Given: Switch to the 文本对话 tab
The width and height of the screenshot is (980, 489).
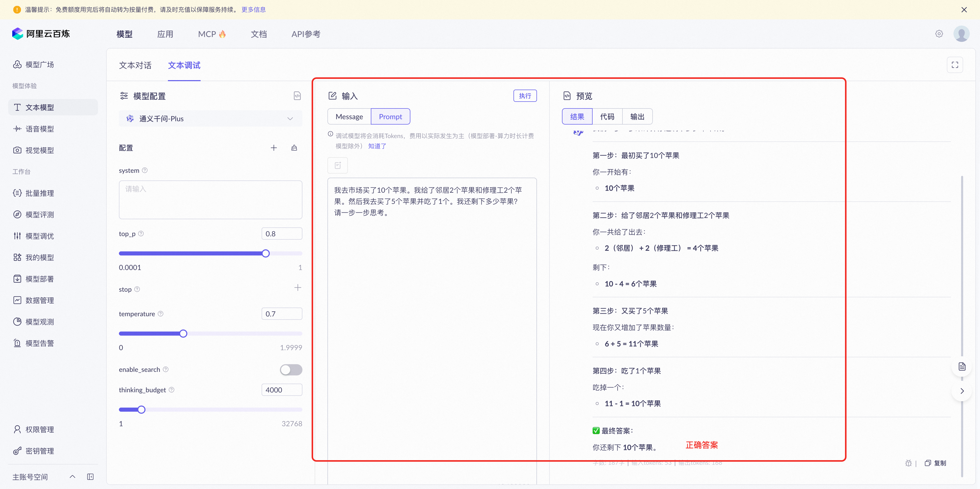Looking at the screenshot, I should coord(135,65).
